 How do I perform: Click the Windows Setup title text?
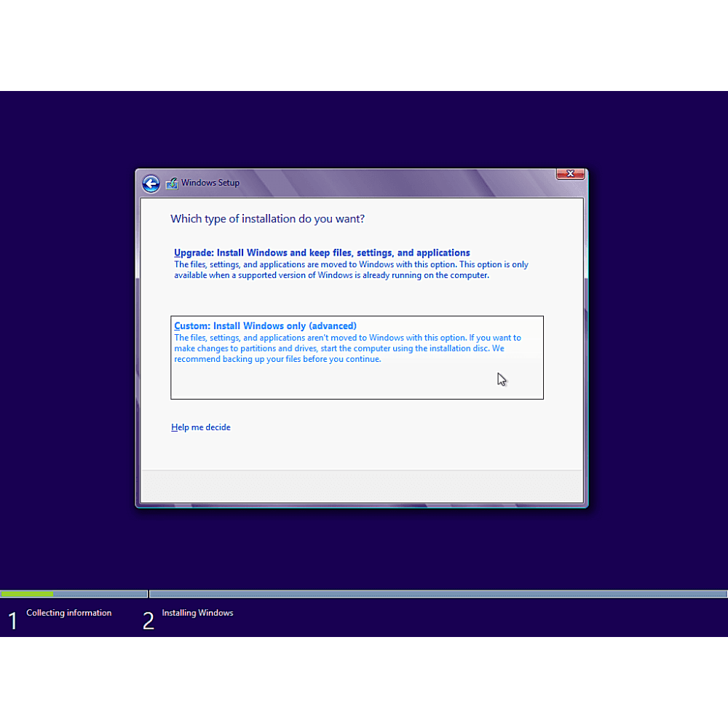click(x=210, y=183)
